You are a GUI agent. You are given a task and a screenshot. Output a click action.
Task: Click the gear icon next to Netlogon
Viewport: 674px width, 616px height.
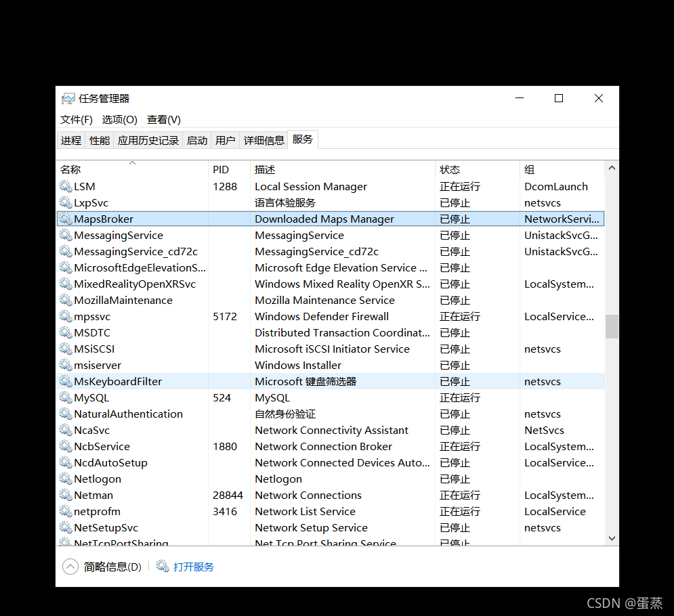[x=66, y=479]
